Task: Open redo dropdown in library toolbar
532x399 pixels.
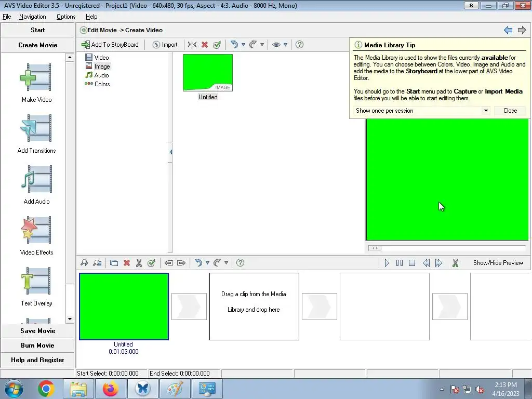Action: (x=262, y=45)
